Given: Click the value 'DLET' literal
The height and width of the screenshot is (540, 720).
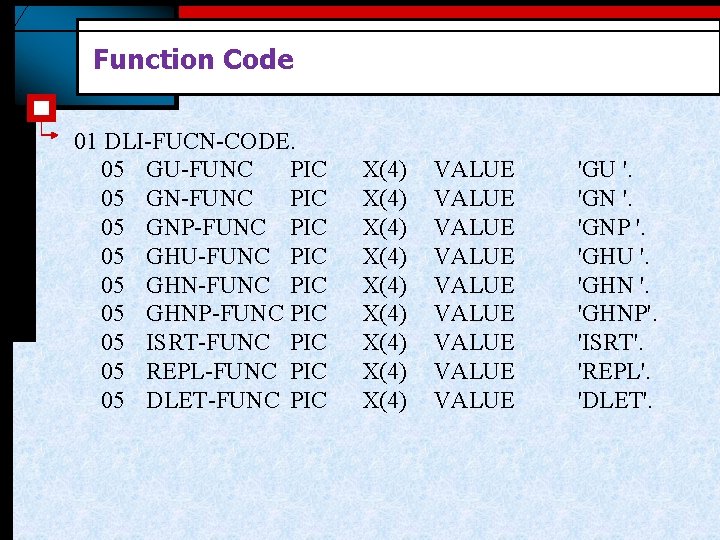Looking at the screenshot, I should click(615, 400).
